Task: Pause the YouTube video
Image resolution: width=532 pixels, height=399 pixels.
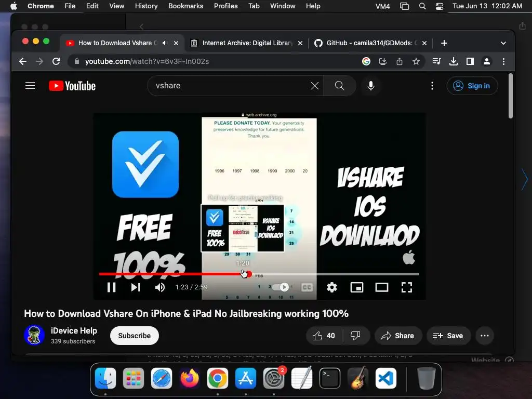Action: click(x=111, y=287)
